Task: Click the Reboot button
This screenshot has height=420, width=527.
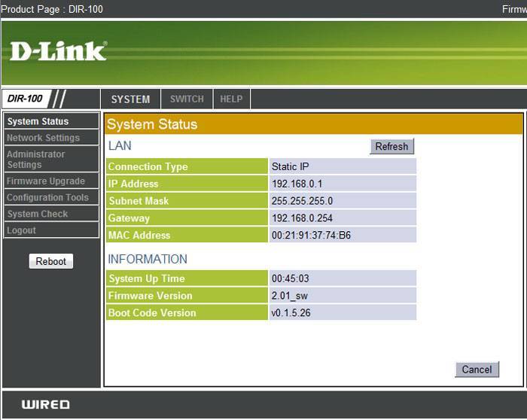Action: pyautogui.click(x=51, y=261)
